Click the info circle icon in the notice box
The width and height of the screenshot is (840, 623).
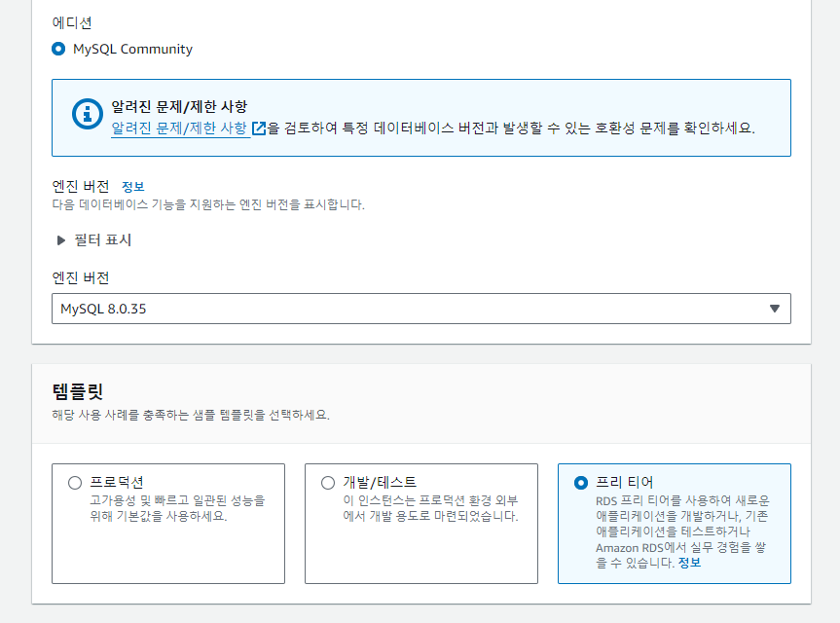88,114
